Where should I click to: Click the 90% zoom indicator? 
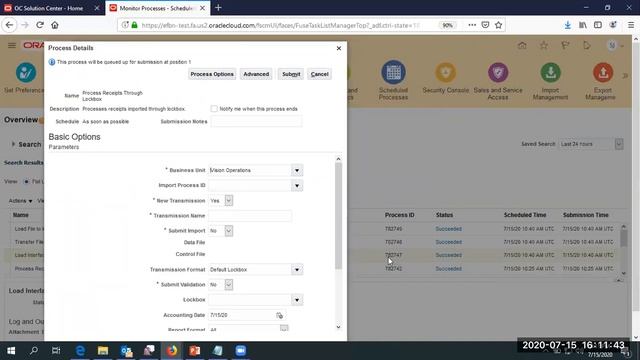(447, 25)
